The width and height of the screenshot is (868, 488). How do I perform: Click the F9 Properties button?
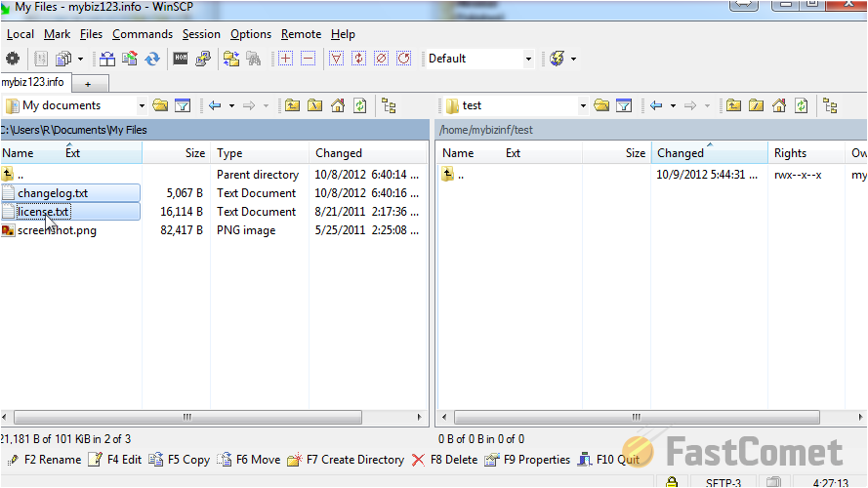[527, 460]
